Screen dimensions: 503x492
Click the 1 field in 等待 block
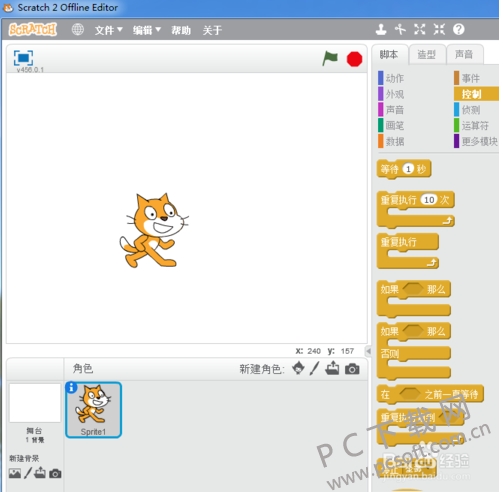click(408, 169)
